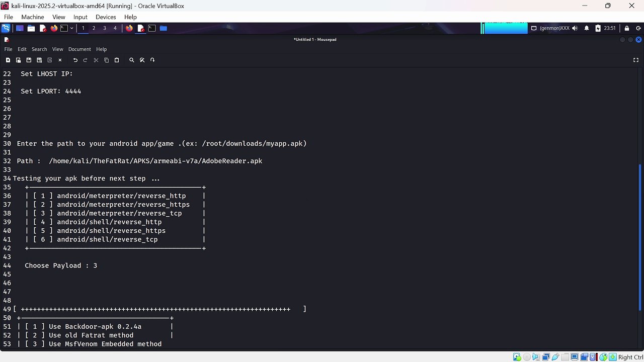Switch to workspace 1
The height and width of the screenshot is (362, 644).
point(83,28)
